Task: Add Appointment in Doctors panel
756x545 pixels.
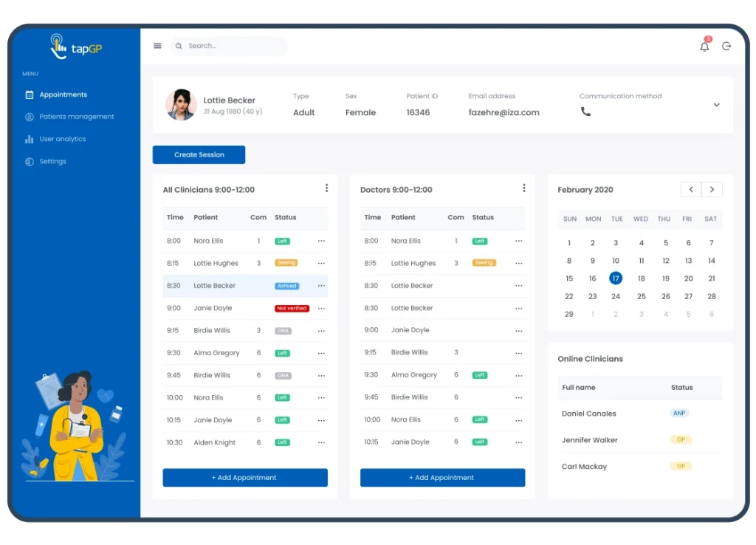Action: [x=442, y=478]
